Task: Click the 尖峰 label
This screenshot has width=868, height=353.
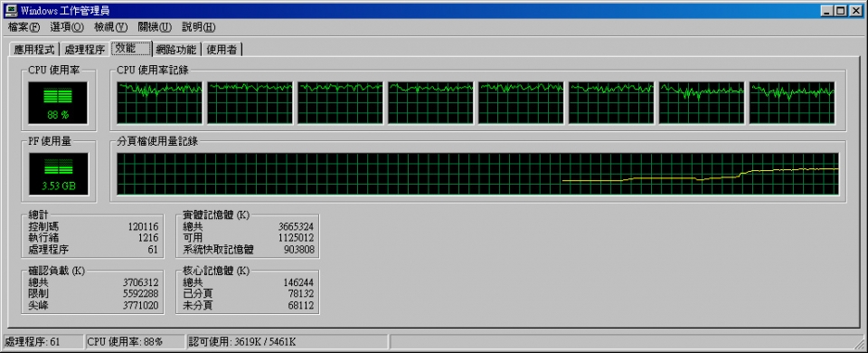Action: 38,305
